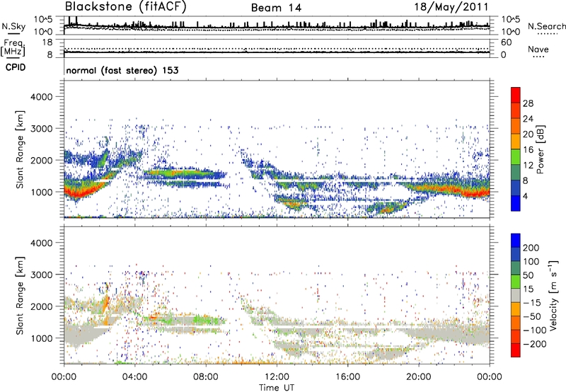This screenshot has width=566, height=392.
Task: Click the "N.Sky" legend label
Action: coord(13,26)
